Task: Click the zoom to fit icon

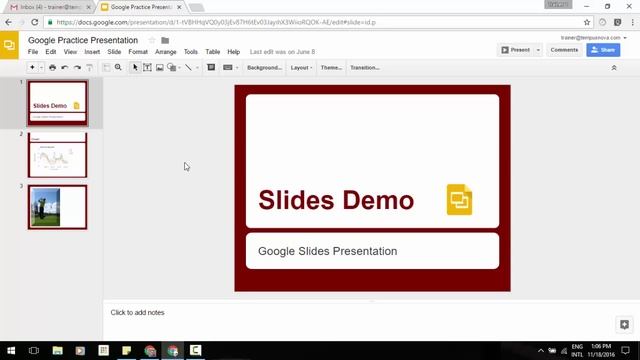Action: pos(106,68)
